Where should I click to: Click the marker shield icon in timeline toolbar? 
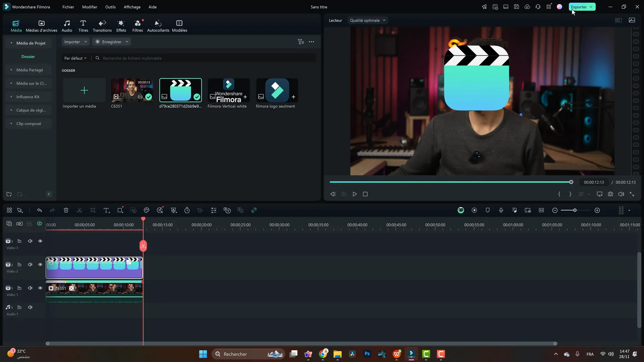(488, 210)
